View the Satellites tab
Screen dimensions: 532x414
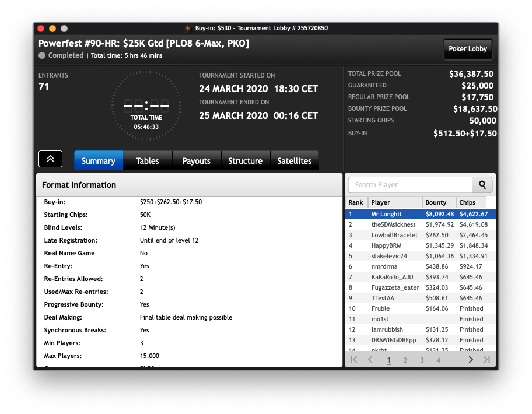[294, 161]
